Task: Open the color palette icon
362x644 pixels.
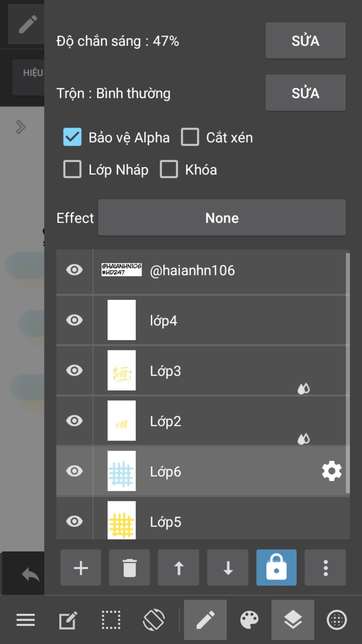Action: tap(249, 620)
